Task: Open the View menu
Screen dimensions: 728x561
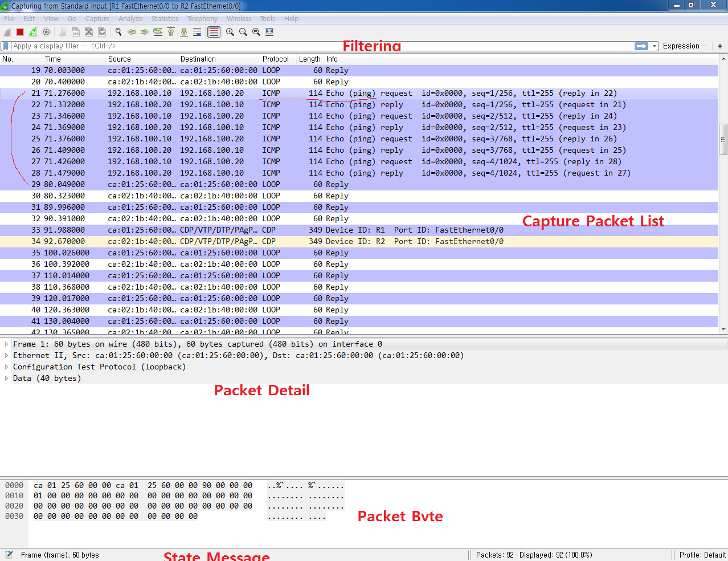Action: point(51,19)
